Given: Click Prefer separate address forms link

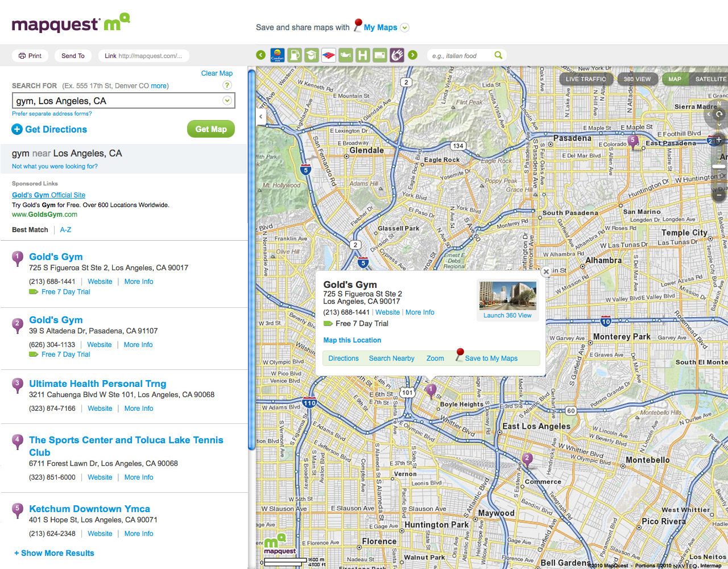Looking at the screenshot, I should [x=52, y=114].
